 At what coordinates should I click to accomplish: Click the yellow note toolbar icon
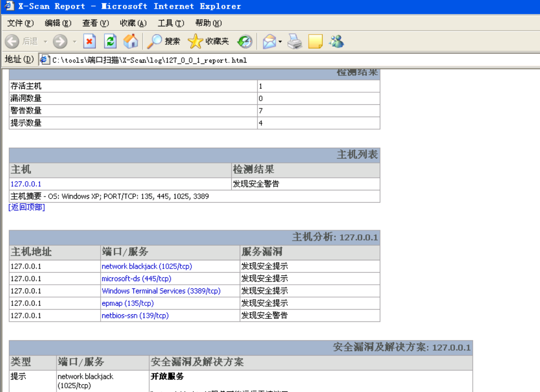point(315,41)
